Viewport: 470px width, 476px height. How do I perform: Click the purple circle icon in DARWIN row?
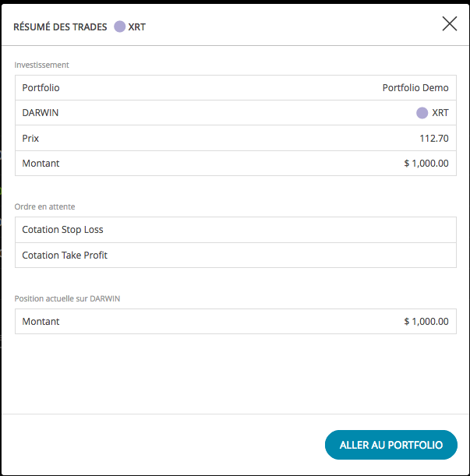(422, 113)
